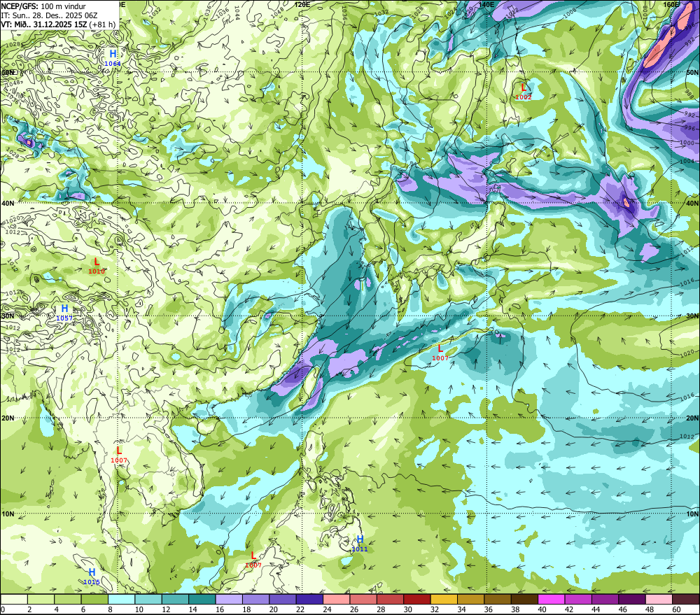Click the legend value 30
The height and width of the screenshot is (615, 700).
click(x=407, y=609)
